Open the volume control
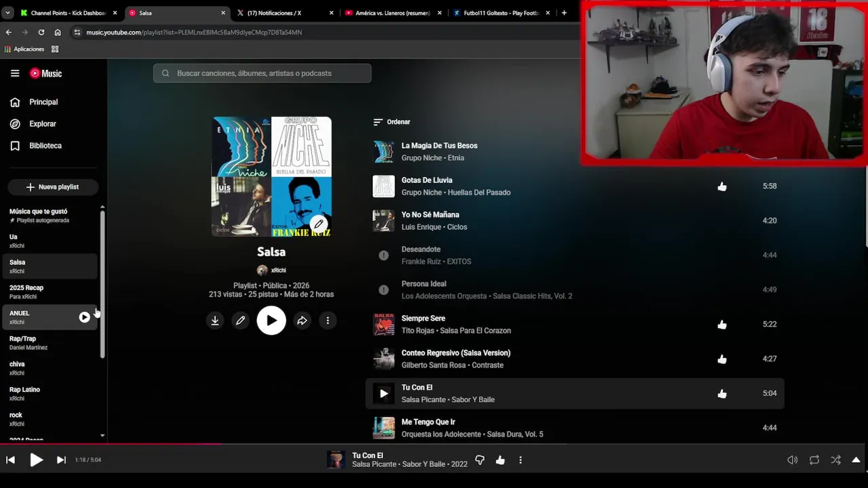The height and width of the screenshot is (488, 868). pos(792,460)
